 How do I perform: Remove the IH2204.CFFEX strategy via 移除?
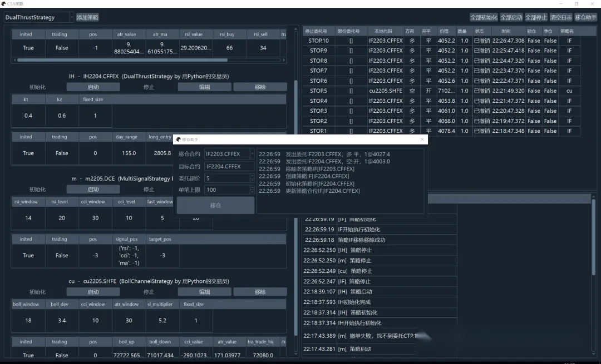[260, 87]
